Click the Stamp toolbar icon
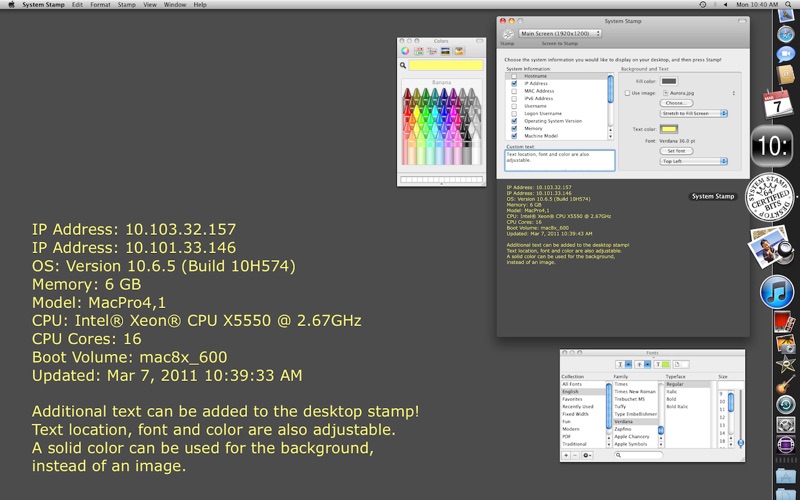 coord(507,34)
